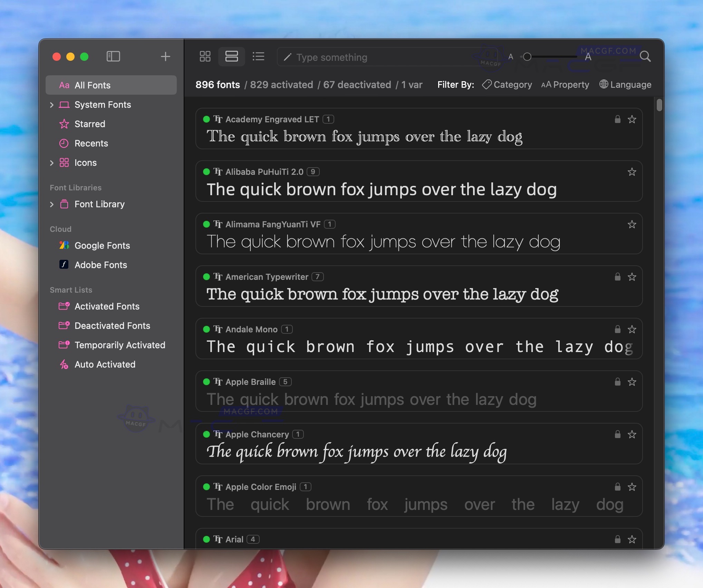703x588 pixels.
Task: Switch to grid view layout
Action: click(204, 56)
